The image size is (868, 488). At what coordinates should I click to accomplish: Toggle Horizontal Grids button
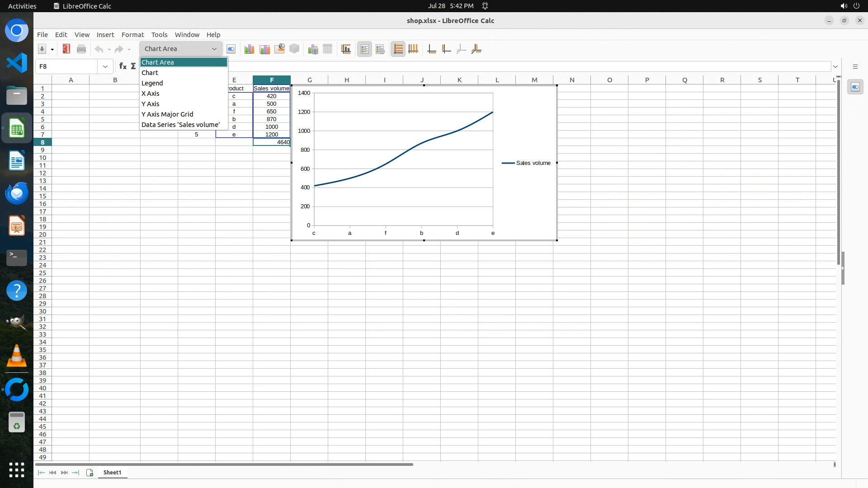point(398,49)
